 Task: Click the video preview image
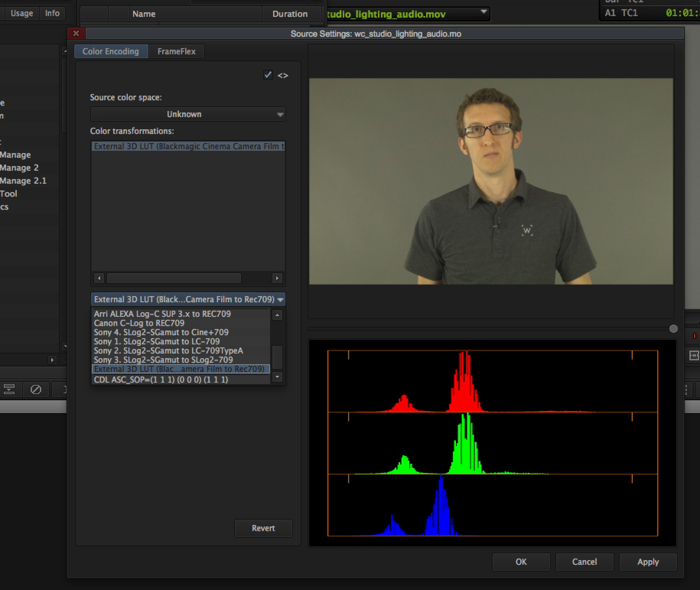(491, 181)
